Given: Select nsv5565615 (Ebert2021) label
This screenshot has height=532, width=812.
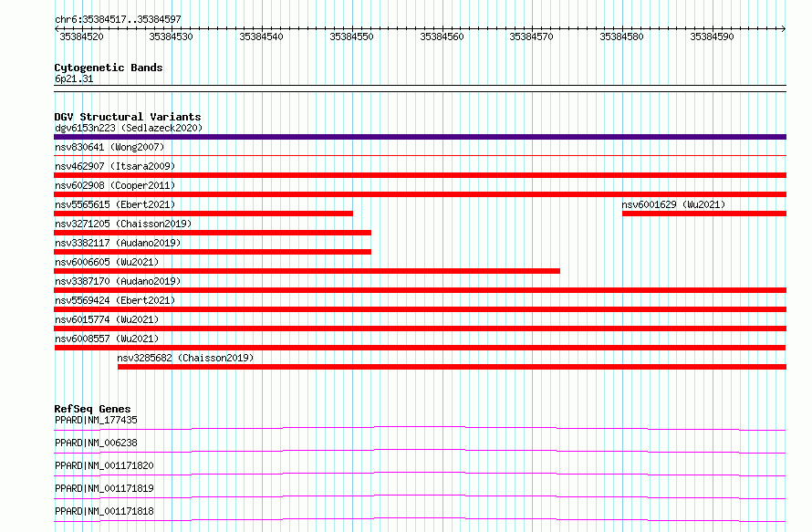Looking at the screenshot, I should point(115,204).
